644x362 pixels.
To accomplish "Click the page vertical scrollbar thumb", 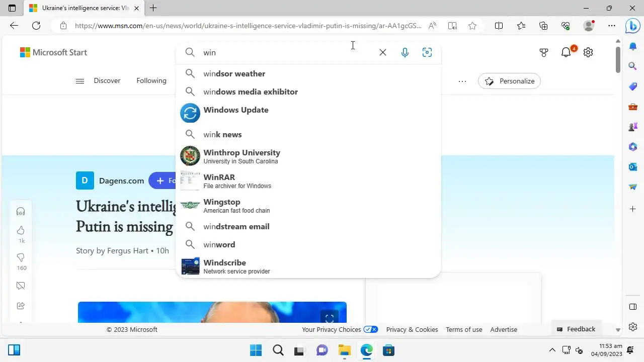I will tap(618, 60).
